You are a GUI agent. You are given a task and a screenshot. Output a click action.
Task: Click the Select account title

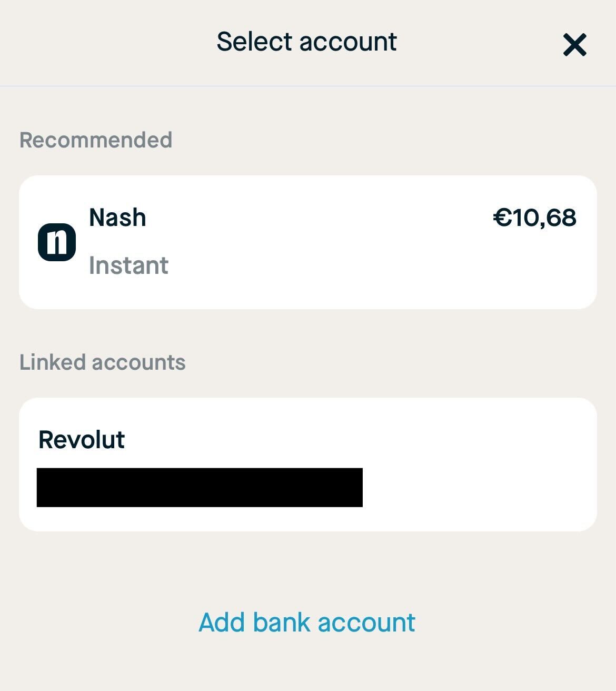coord(306,42)
